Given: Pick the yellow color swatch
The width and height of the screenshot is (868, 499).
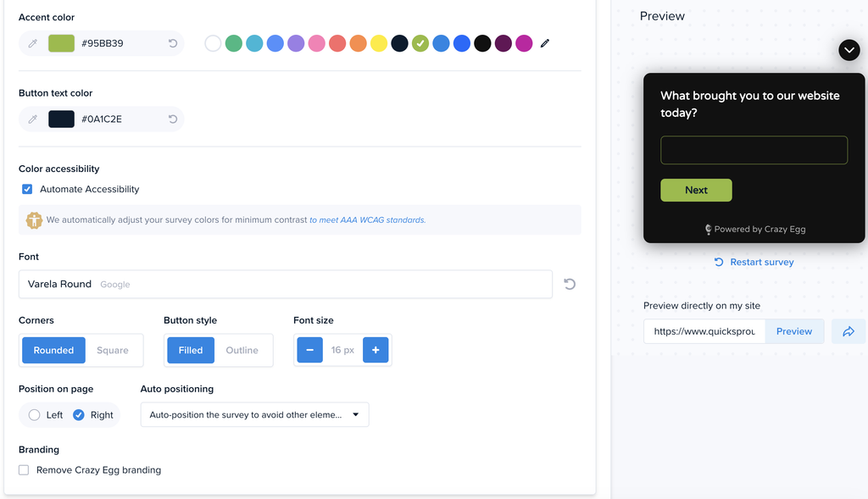Looking at the screenshot, I should click(379, 43).
